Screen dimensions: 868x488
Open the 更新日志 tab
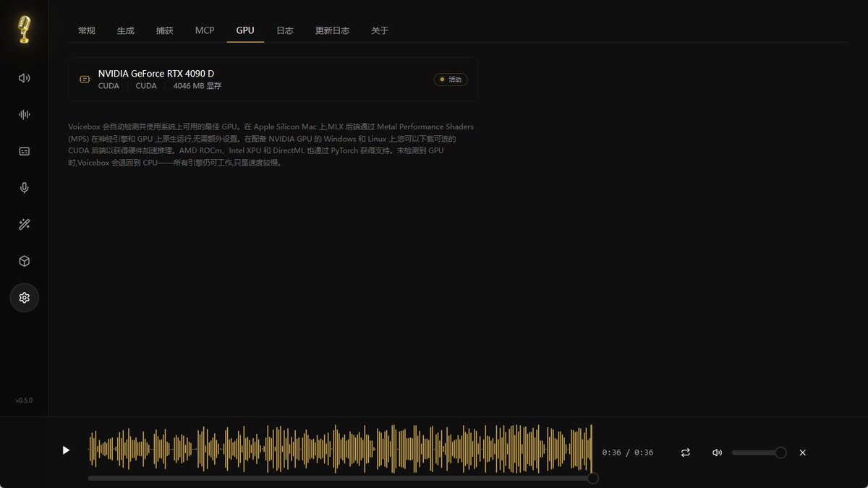[x=333, y=30]
